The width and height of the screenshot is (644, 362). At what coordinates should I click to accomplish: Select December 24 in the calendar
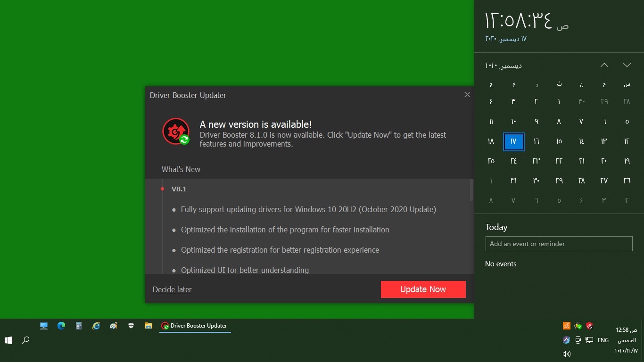click(x=514, y=161)
